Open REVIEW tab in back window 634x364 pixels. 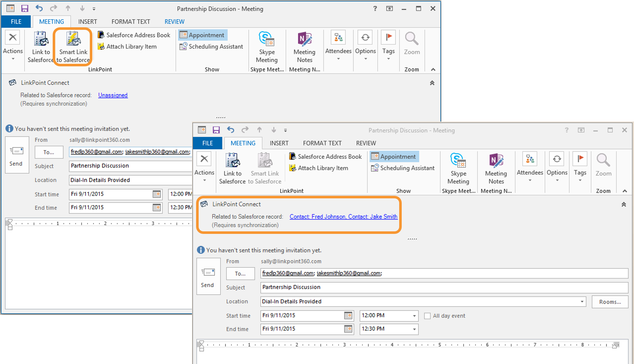click(x=174, y=22)
